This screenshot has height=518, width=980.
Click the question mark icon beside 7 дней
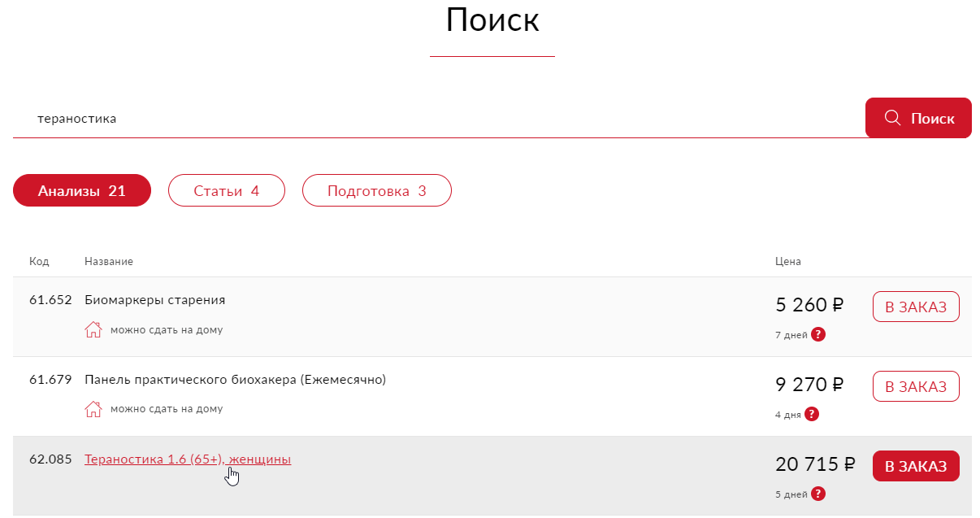(x=818, y=334)
